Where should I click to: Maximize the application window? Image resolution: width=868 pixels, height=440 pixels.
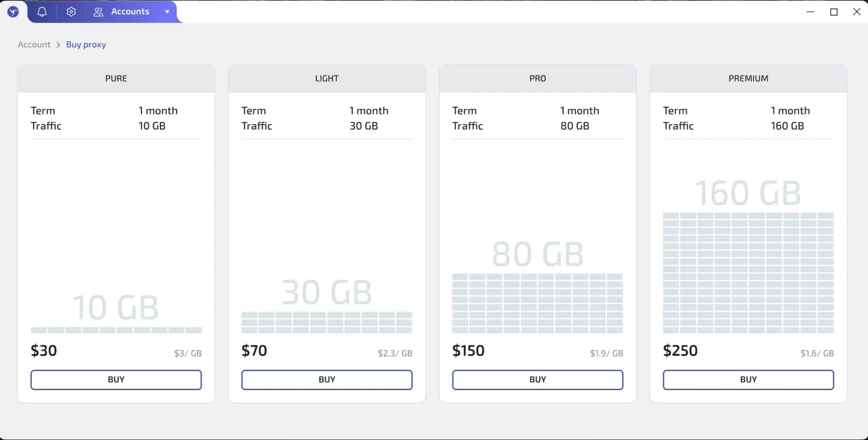(834, 12)
